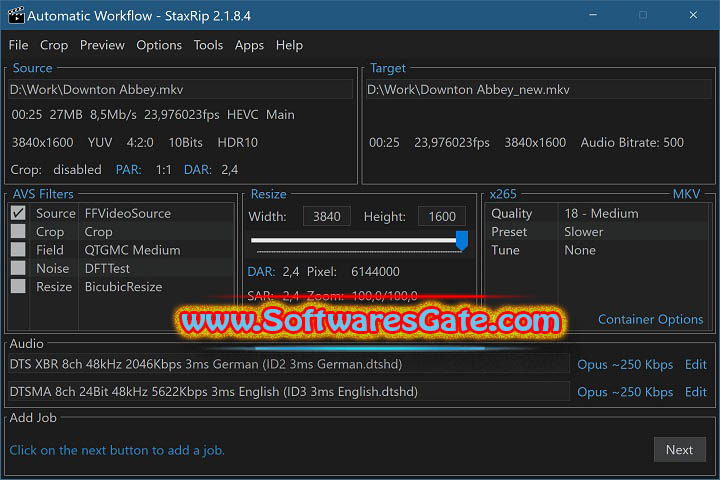Click the Audio Bitrate: 500 value
Image resolution: width=720 pixels, height=480 pixels.
[632, 142]
